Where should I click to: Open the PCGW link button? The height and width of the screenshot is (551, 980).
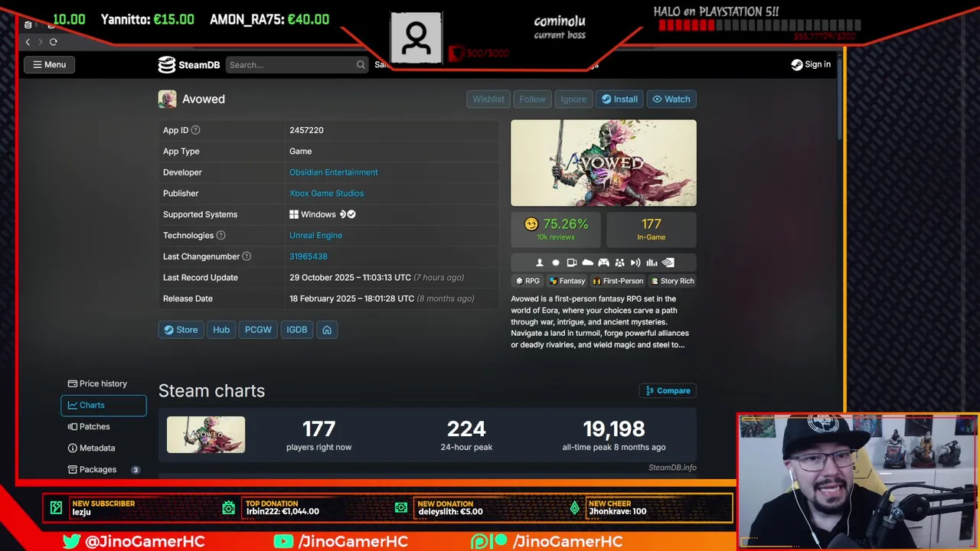tap(258, 330)
